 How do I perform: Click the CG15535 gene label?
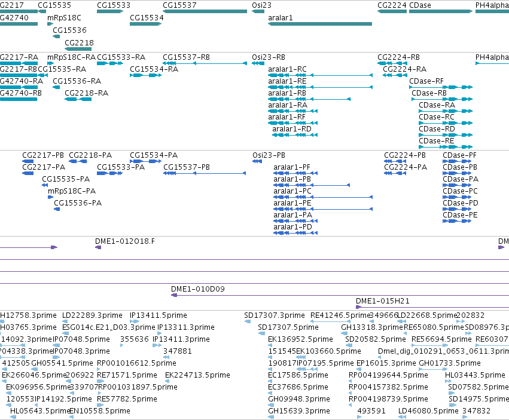pyautogui.click(x=54, y=5)
